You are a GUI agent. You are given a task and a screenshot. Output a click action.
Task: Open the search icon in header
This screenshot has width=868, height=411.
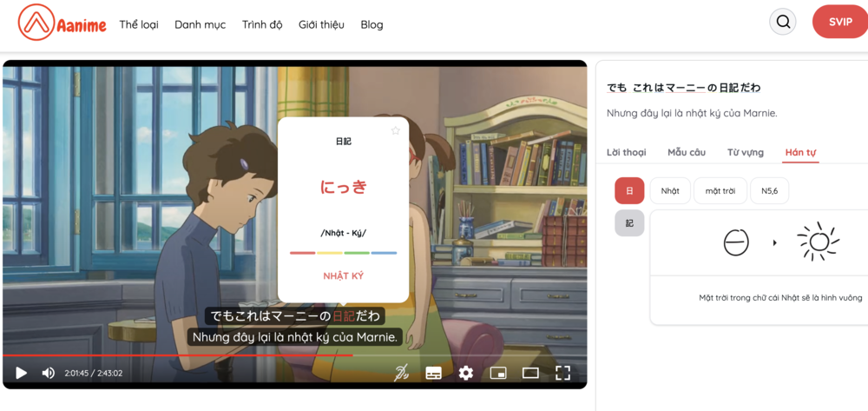783,23
